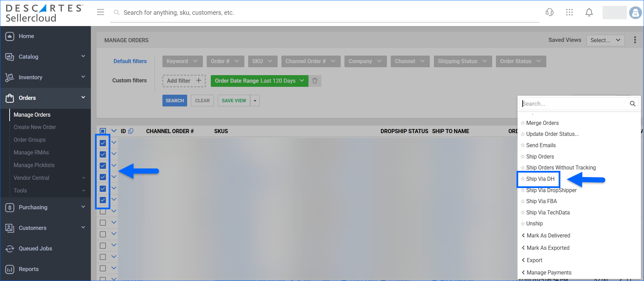The height and width of the screenshot is (281, 644).
Task: Click the copy icon beside ID column
Action: (131, 131)
